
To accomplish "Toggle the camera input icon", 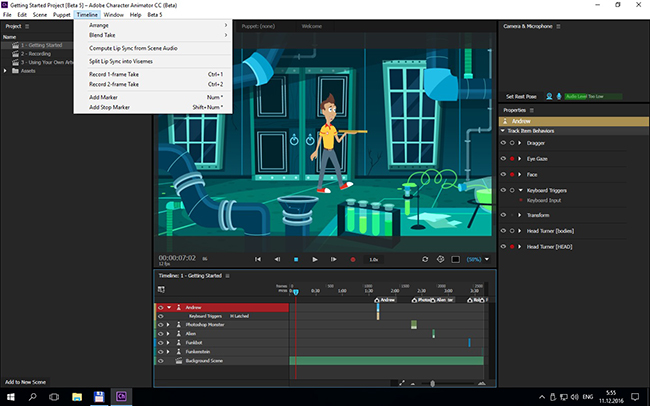I will [x=549, y=96].
